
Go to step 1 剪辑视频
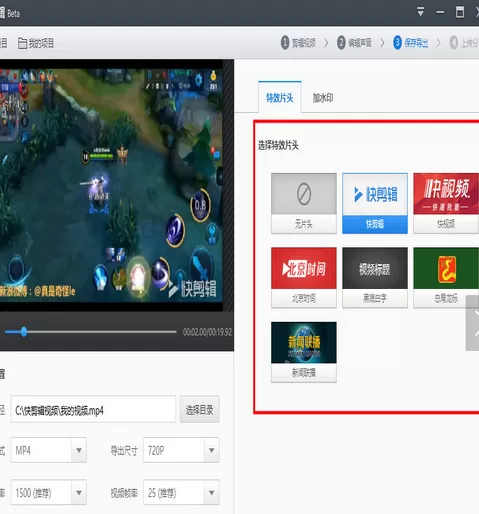tap(298, 43)
